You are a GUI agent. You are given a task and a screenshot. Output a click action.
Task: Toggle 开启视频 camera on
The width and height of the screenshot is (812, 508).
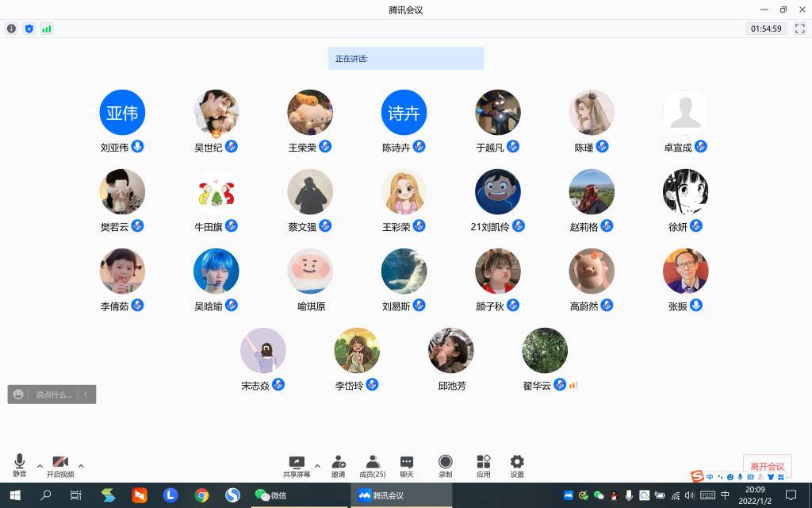click(x=60, y=466)
